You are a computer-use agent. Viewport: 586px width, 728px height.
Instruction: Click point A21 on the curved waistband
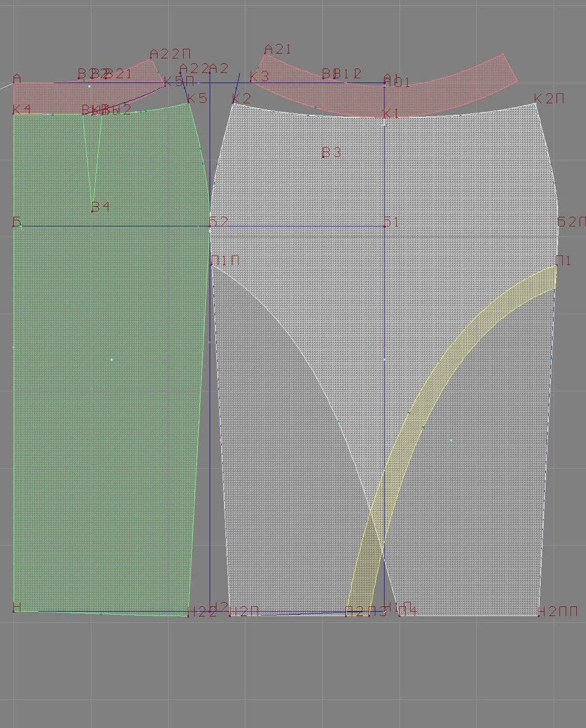(265, 54)
